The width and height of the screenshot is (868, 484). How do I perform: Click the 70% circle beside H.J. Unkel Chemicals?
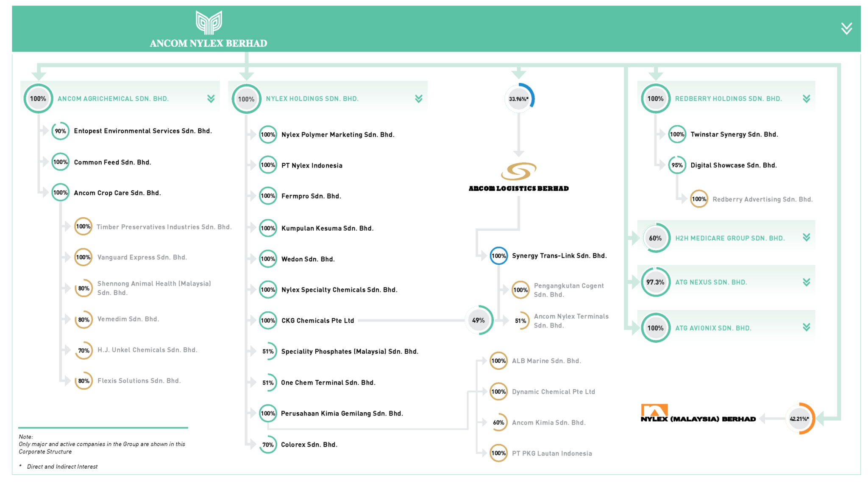(84, 350)
